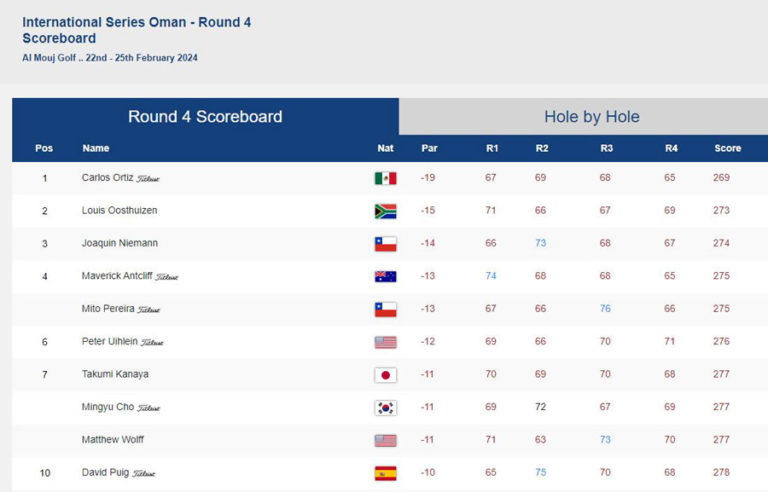
Task: Switch to the Hole by Hole tab
Action: 591,117
